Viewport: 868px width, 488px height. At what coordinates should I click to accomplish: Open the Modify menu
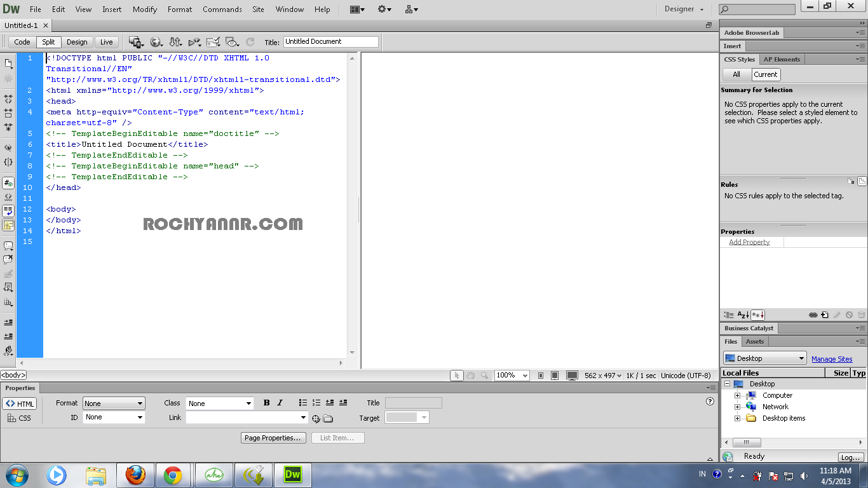click(x=145, y=10)
